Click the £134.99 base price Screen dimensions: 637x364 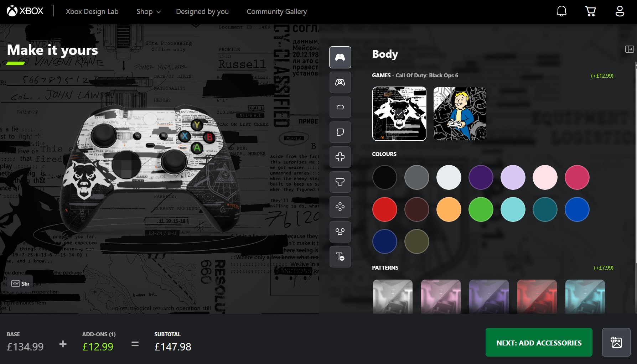pyautogui.click(x=25, y=347)
